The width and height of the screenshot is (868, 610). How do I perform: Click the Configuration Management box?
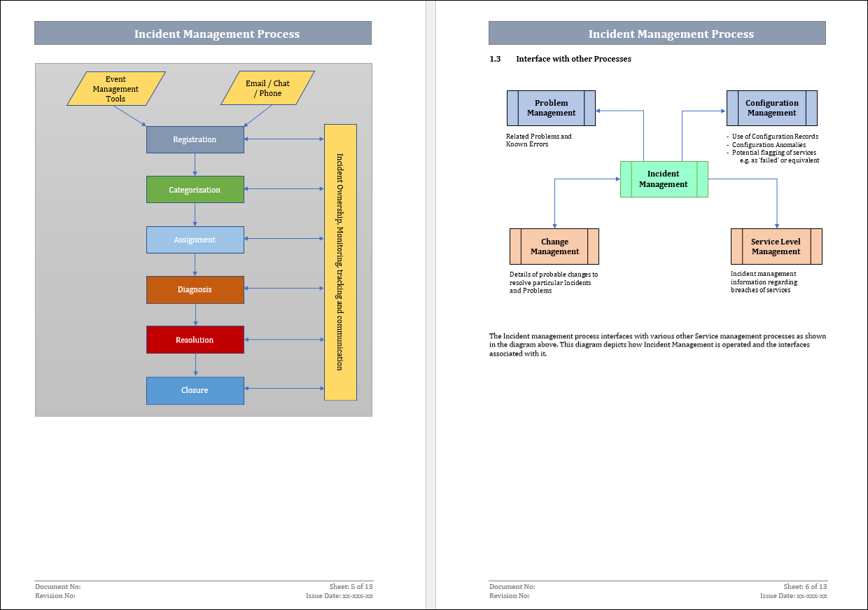(x=771, y=108)
